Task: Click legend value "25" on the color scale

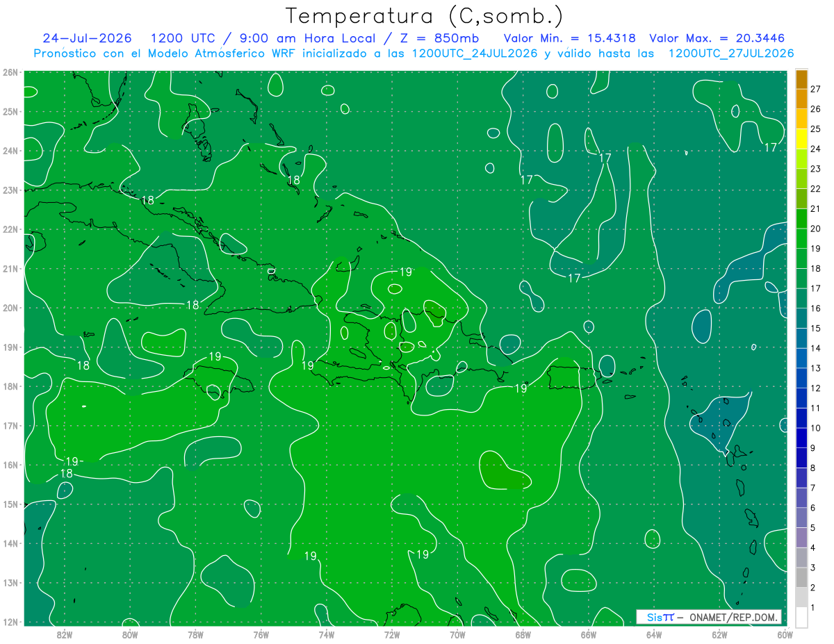Action: click(816, 129)
